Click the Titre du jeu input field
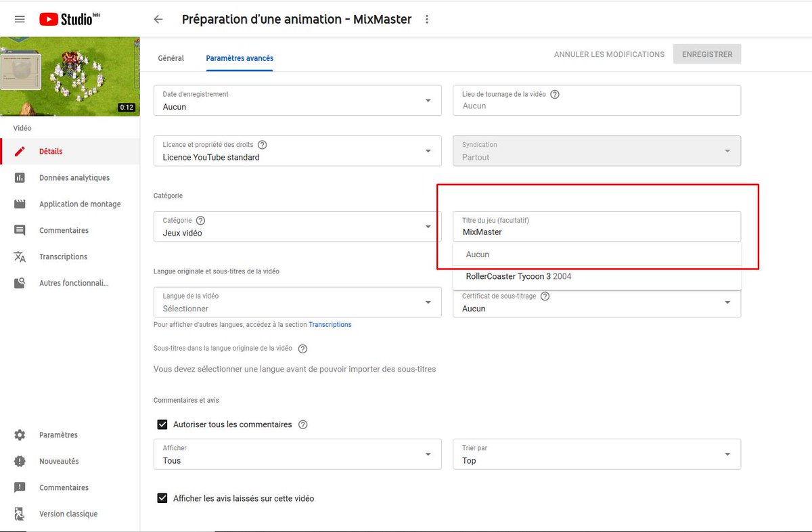812x532 pixels. pos(597,227)
